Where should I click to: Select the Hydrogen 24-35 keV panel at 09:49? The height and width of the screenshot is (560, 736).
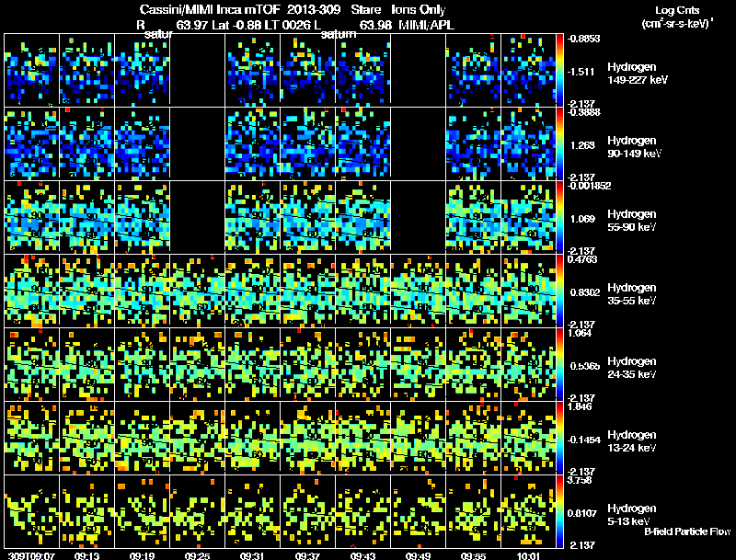tap(419, 364)
